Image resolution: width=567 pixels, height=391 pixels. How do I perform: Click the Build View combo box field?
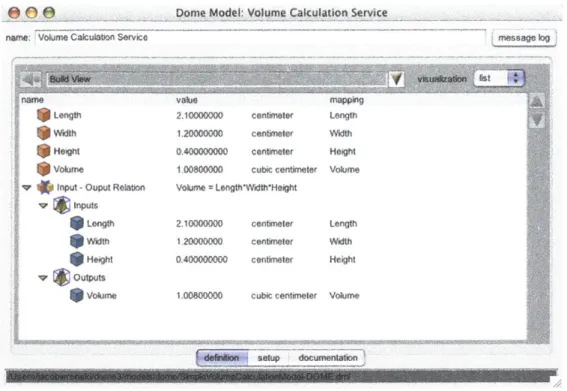coord(217,79)
